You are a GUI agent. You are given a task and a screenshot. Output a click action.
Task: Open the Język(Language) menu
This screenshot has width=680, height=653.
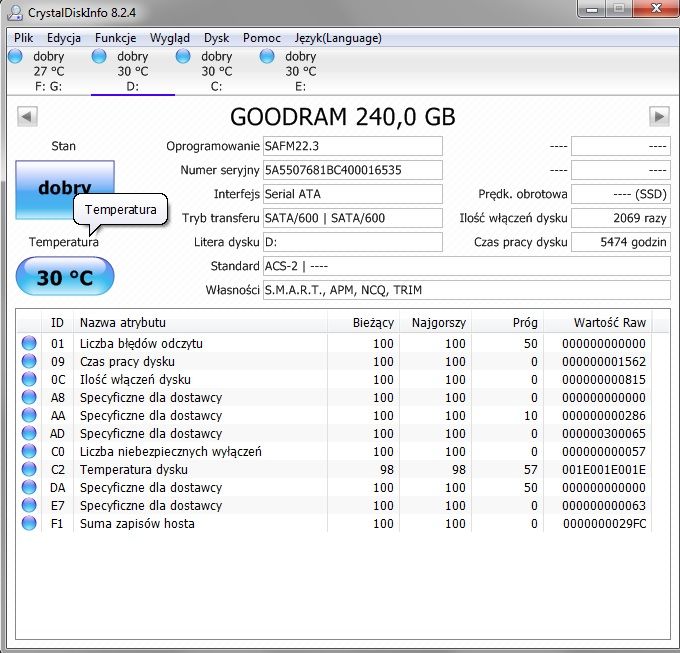pos(338,38)
